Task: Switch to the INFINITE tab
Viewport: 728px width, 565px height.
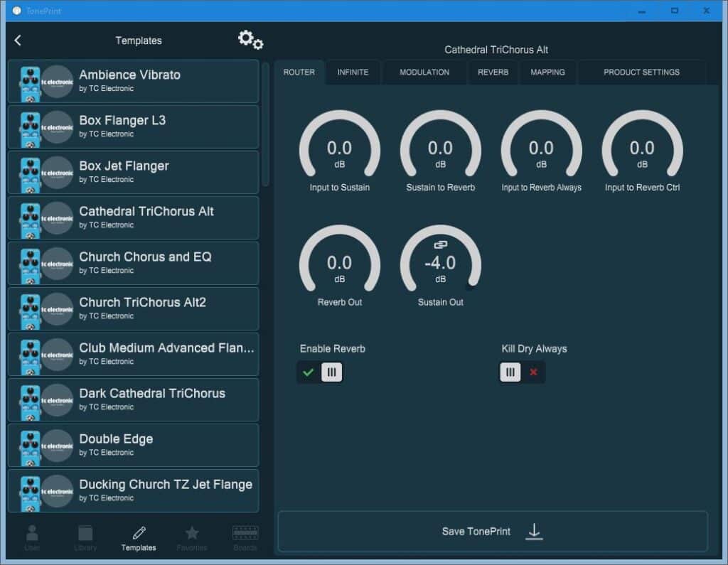Action: click(353, 72)
